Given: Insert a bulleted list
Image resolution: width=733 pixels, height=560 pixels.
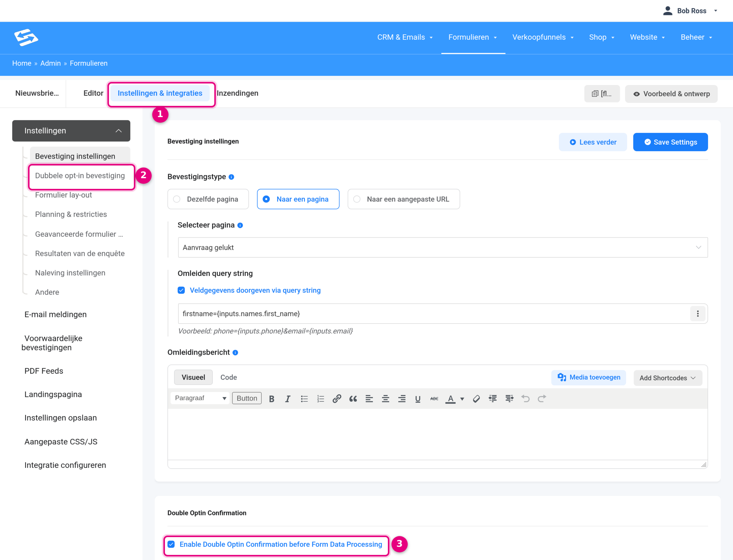Looking at the screenshot, I should tap(304, 399).
